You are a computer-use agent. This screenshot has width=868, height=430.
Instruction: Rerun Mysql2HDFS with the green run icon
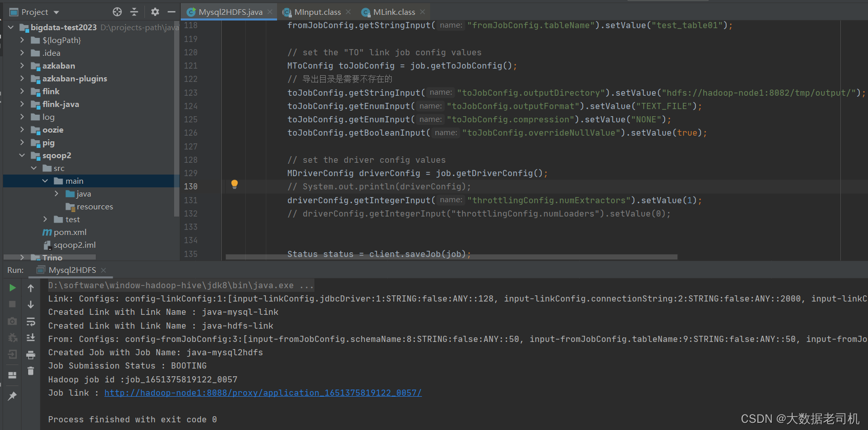12,288
